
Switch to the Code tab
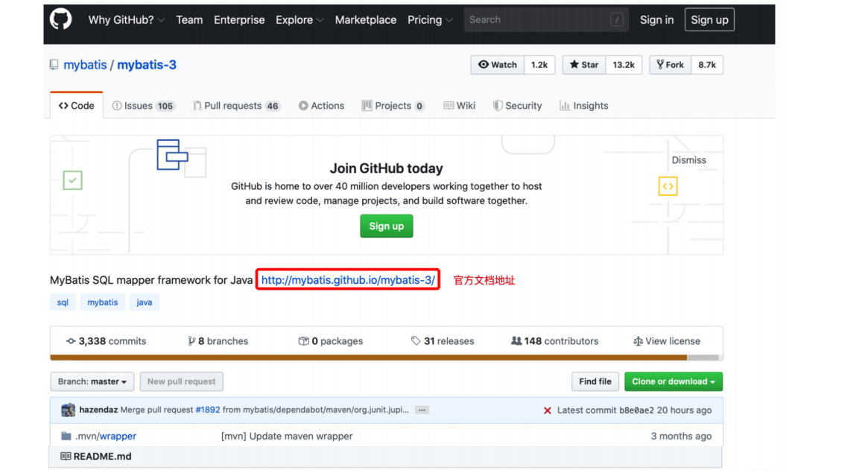tap(77, 106)
